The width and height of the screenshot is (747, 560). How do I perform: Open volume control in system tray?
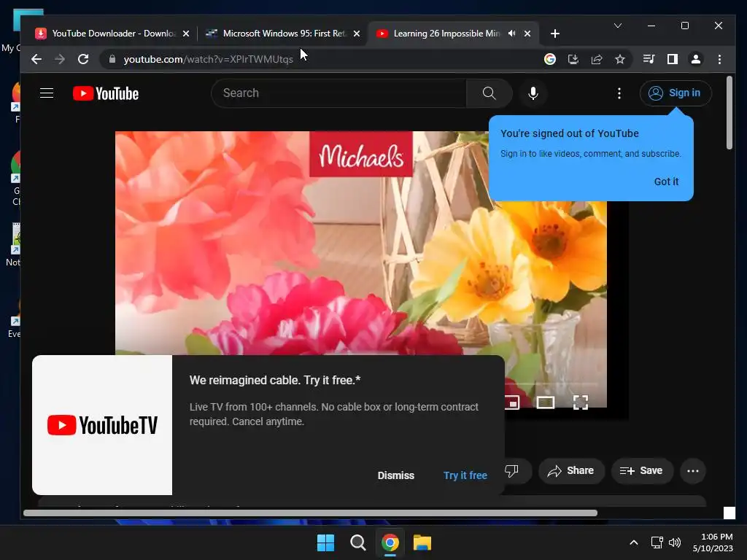click(x=675, y=542)
